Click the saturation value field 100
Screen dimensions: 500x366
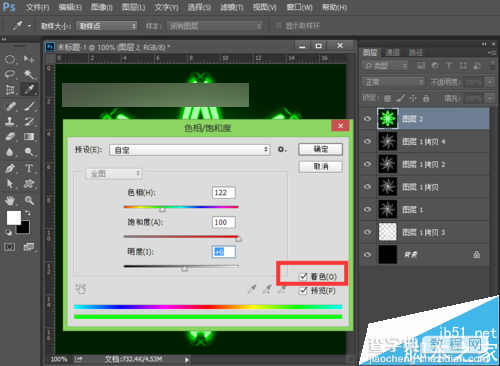pos(223,222)
